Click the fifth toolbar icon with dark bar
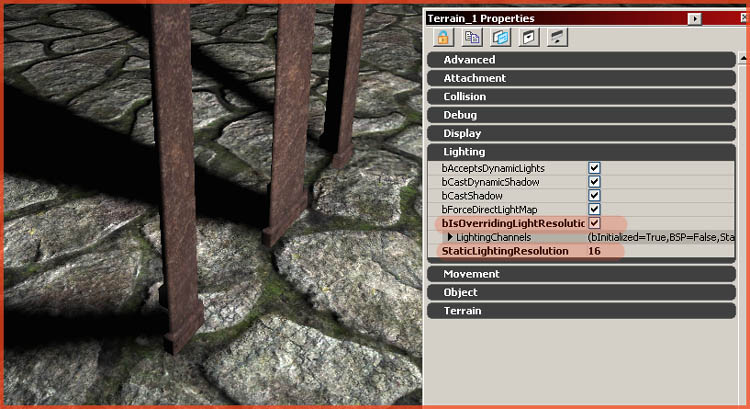The width and height of the screenshot is (750, 409). point(558,38)
